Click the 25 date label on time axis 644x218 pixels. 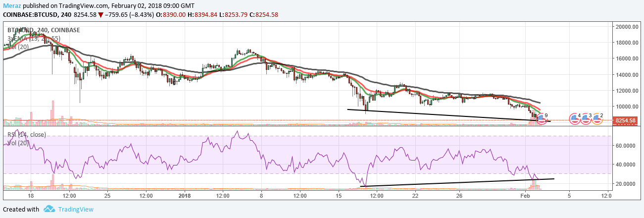click(107, 195)
